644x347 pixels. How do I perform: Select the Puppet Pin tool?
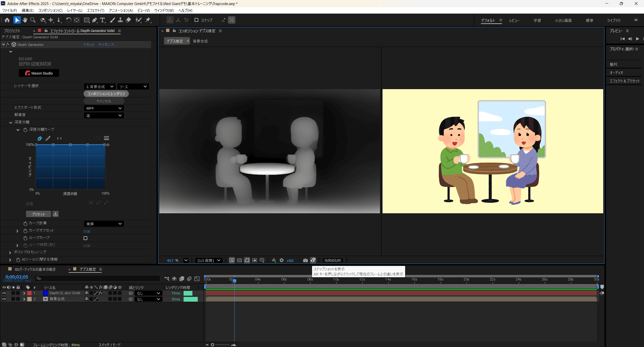148,20
